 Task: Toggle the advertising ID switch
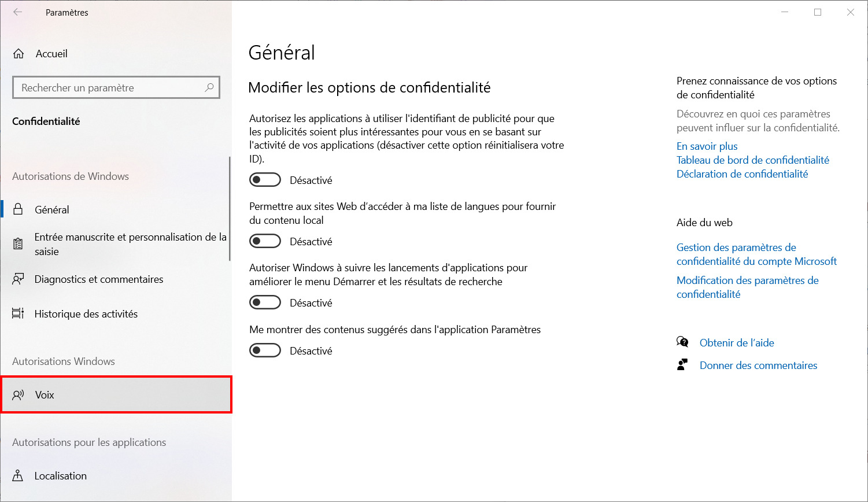(x=265, y=180)
